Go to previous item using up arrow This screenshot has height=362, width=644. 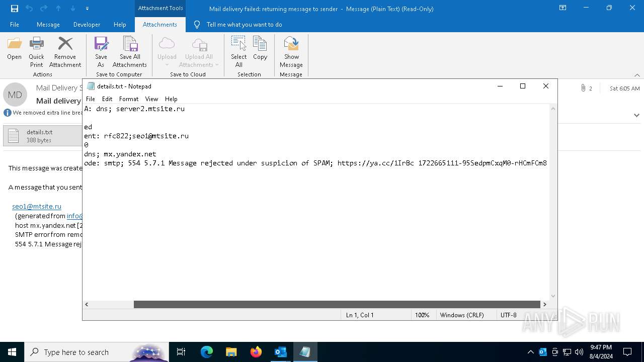click(x=58, y=9)
